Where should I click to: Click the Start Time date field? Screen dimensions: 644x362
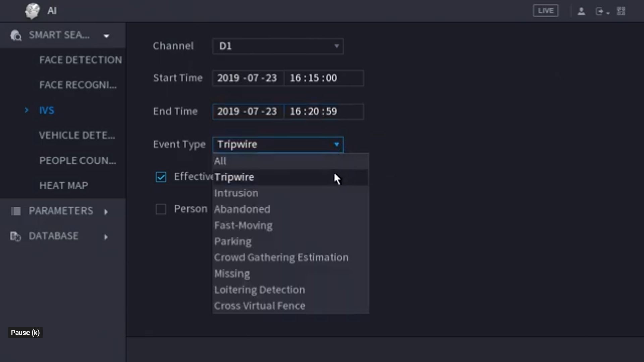tap(248, 78)
